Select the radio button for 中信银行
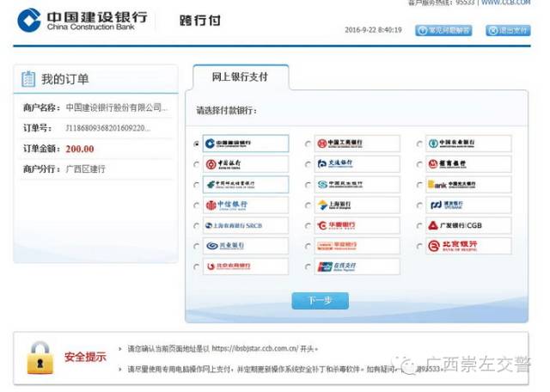This screenshot has height=392, width=550. [x=197, y=205]
